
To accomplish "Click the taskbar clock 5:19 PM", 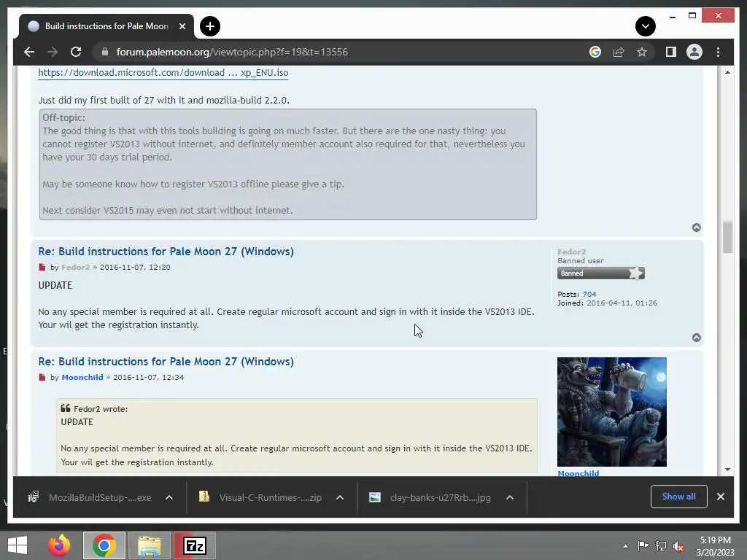I will (x=715, y=546).
